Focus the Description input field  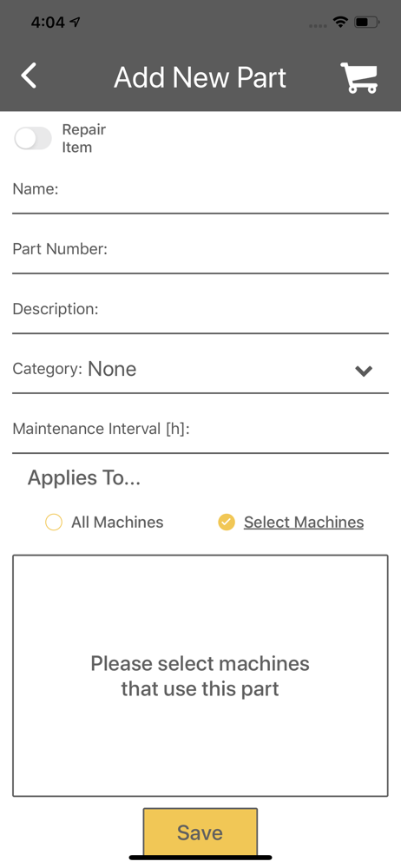[x=200, y=311]
